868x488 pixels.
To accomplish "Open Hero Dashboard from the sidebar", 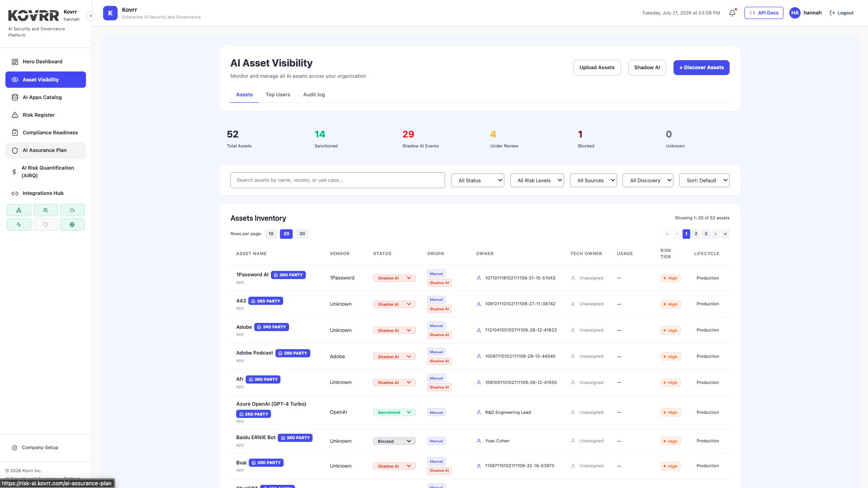I will click(46, 62).
